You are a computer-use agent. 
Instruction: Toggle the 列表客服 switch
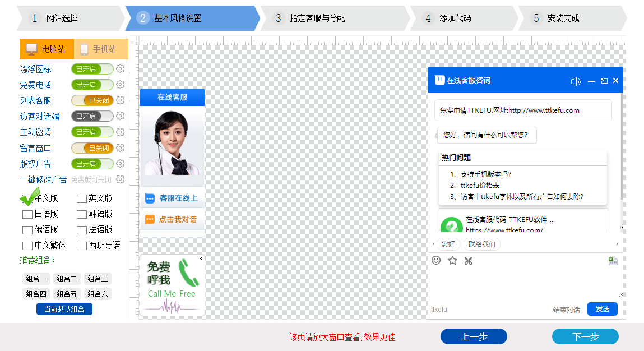(x=92, y=100)
